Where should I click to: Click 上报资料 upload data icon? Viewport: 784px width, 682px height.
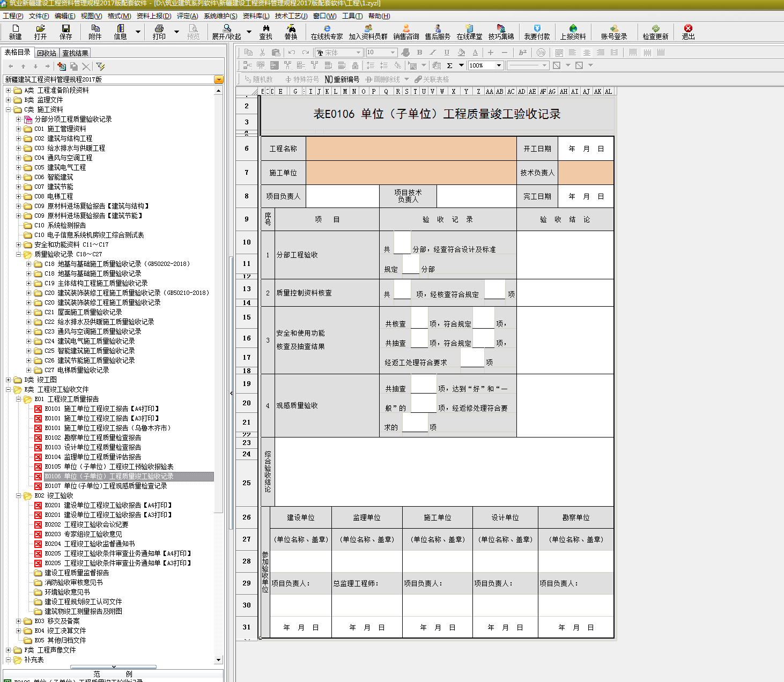[573, 32]
